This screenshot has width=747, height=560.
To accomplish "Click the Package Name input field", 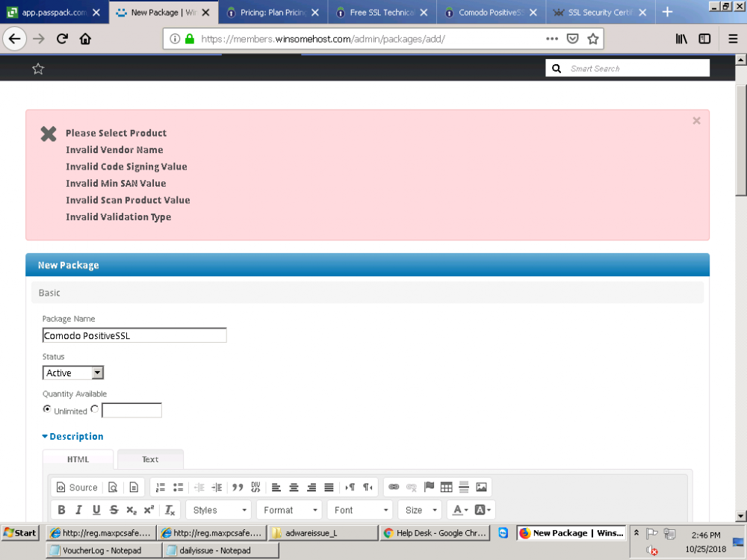I will (x=134, y=335).
